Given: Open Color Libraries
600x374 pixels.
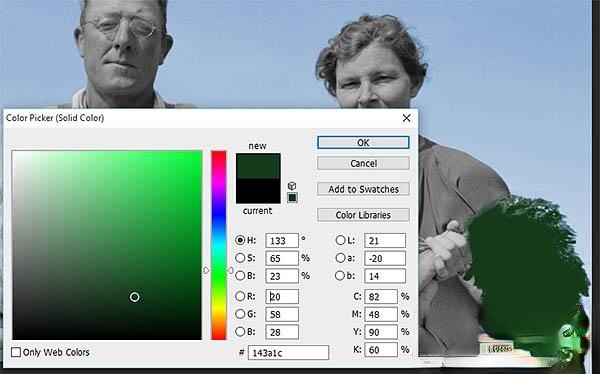Looking at the screenshot, I should coord(363,215).
